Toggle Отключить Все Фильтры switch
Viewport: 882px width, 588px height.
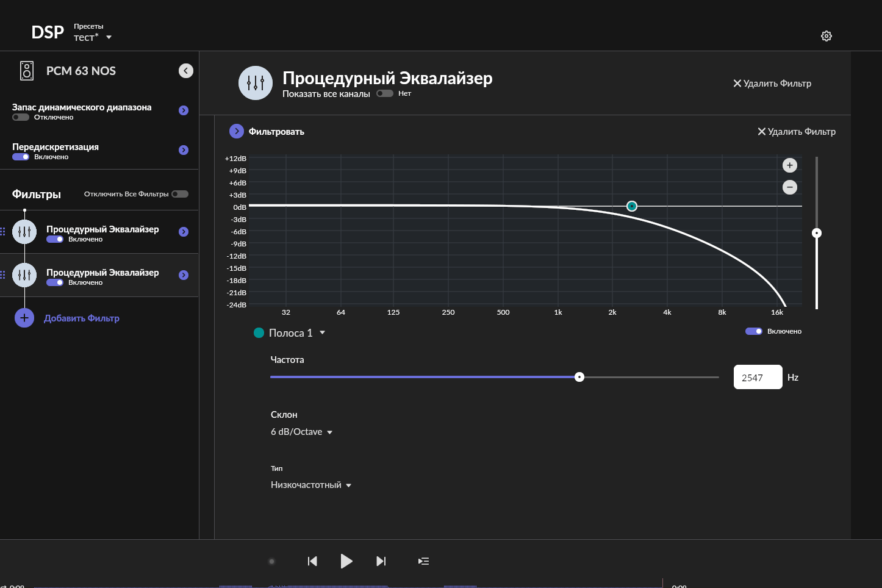[180, 194]
